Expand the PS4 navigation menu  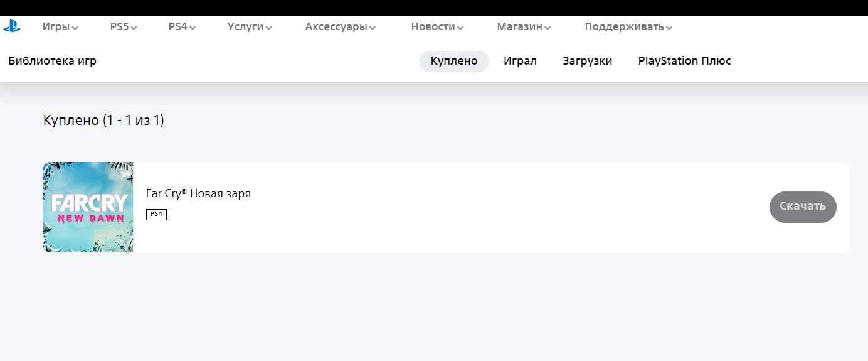[x=182, y=27]
